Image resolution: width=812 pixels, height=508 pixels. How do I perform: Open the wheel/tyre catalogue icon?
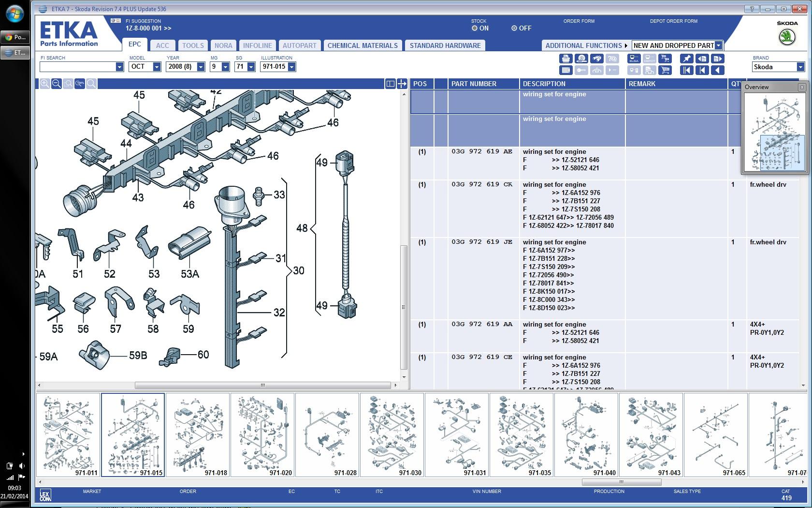[581, 59]
